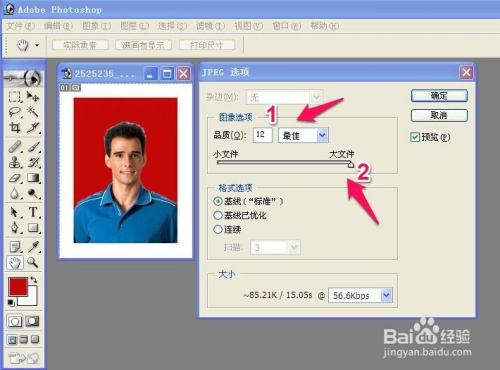The width and height of the screenshot is (500, 370).
Task: Open the 滤镜 Filter menu
Action: tap(210, 26)
